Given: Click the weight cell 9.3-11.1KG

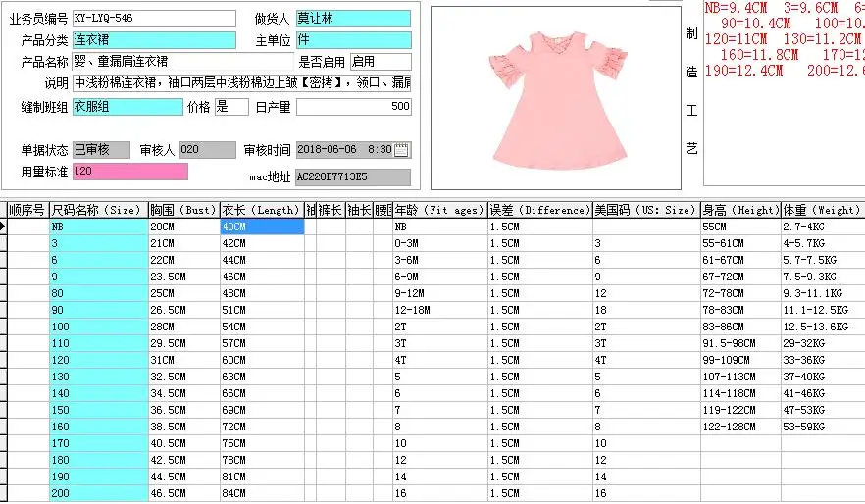Looking at the screenshot, I should 823,293.
